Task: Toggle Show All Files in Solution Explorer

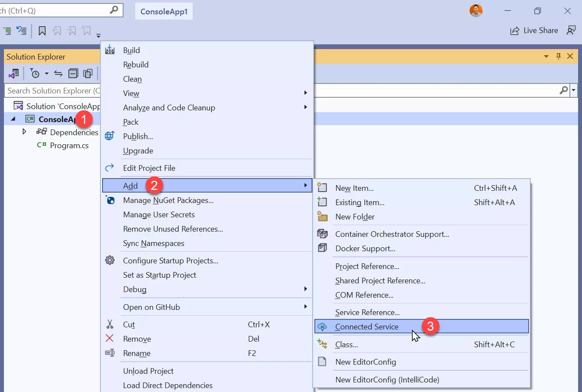Action: point(88,73)
